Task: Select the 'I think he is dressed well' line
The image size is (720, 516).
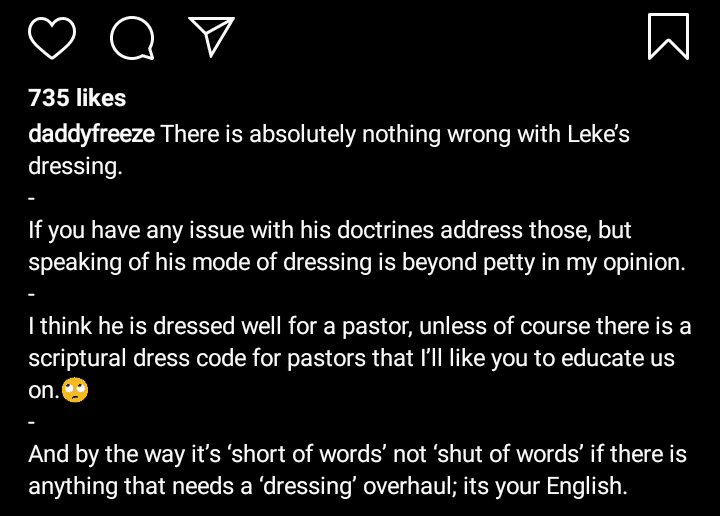Action: coord(360,326)
